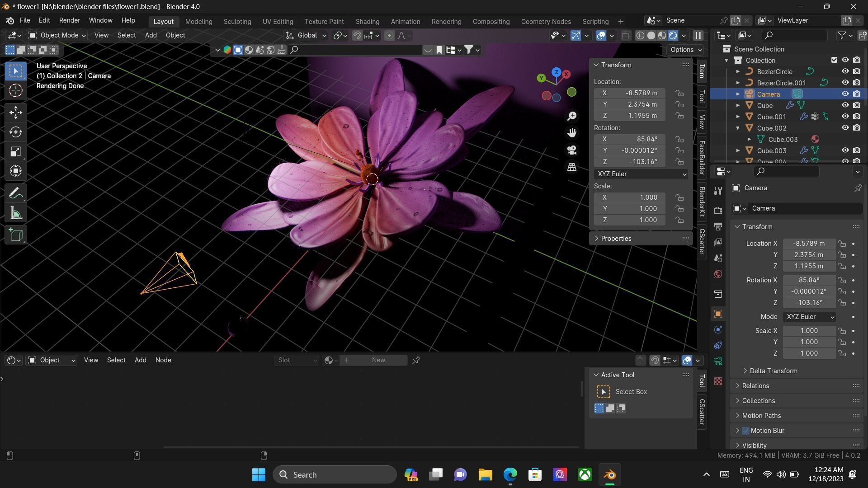Screen dimensions: 868x488
Task: Pin the Camera properties panel
Action: pyautogui.click(x=858, y=188)
